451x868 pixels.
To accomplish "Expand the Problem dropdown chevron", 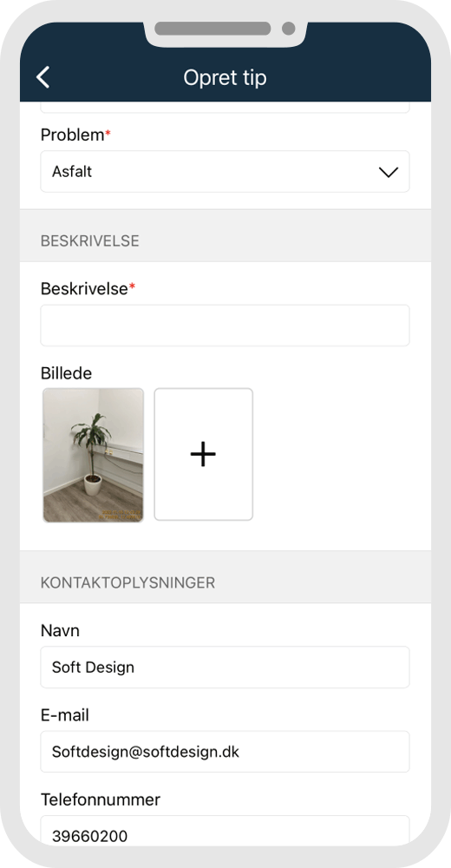I will pyautogui.click(x=389, y=172).
